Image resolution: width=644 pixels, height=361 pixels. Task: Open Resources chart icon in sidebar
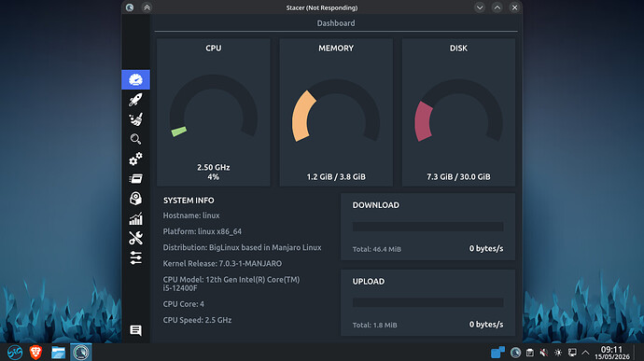pos(135,218)
